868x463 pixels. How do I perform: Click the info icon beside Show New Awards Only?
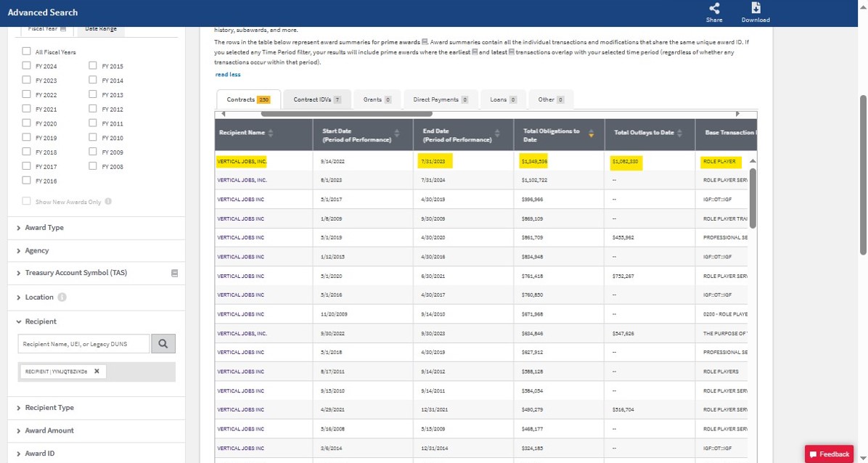coord(108,202)
